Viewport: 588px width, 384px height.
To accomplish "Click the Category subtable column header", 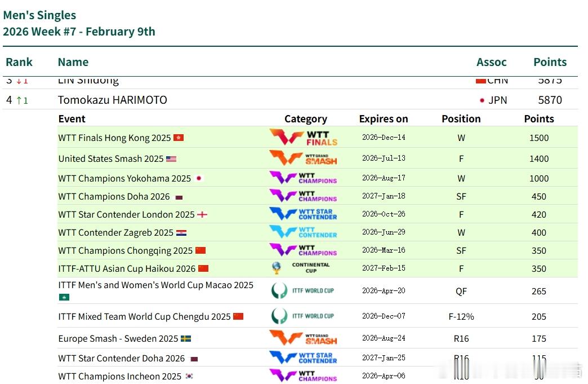I will pos(306,118).
